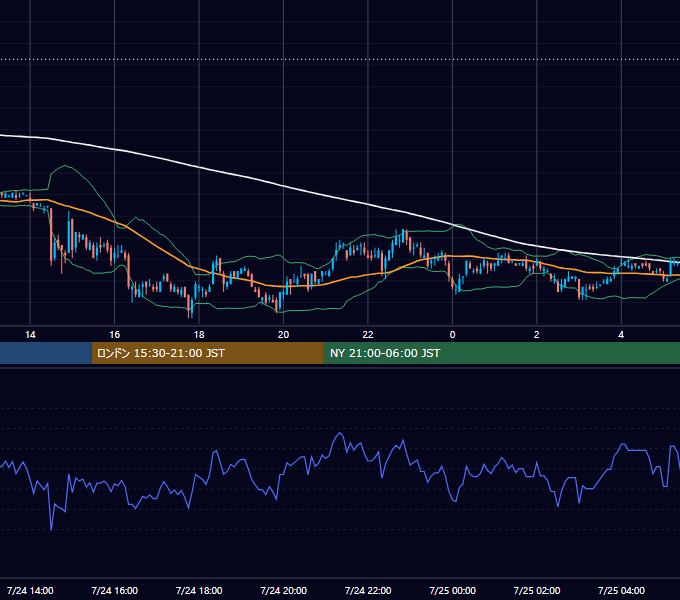Click the 16 hour axis label
The image size is (680, 600).
[x=114, y=335]
